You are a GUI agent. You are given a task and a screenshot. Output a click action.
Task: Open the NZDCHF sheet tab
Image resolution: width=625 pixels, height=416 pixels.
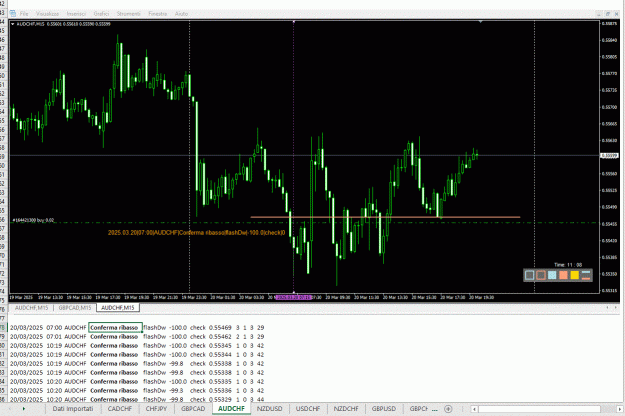coord(346,409)
